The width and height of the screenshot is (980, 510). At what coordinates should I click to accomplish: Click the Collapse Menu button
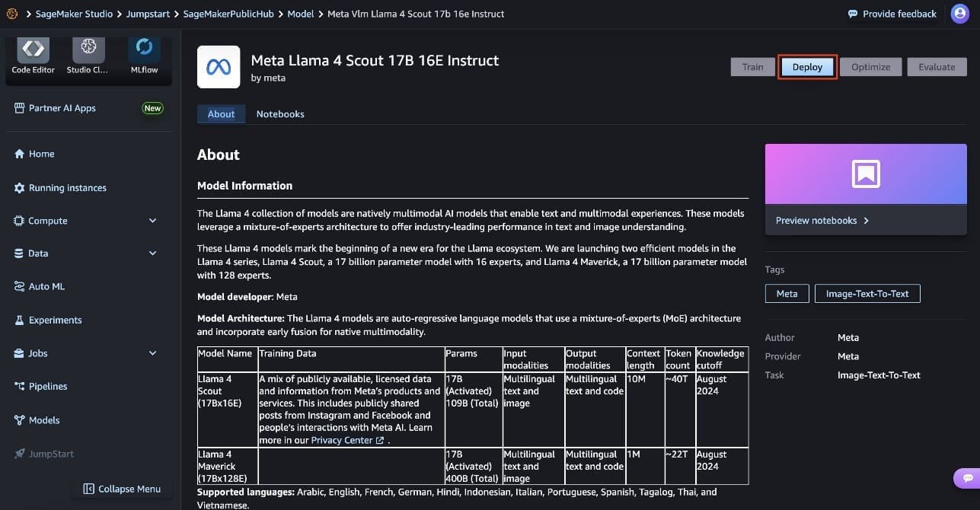pyautogui.click(x=122, y=489)
